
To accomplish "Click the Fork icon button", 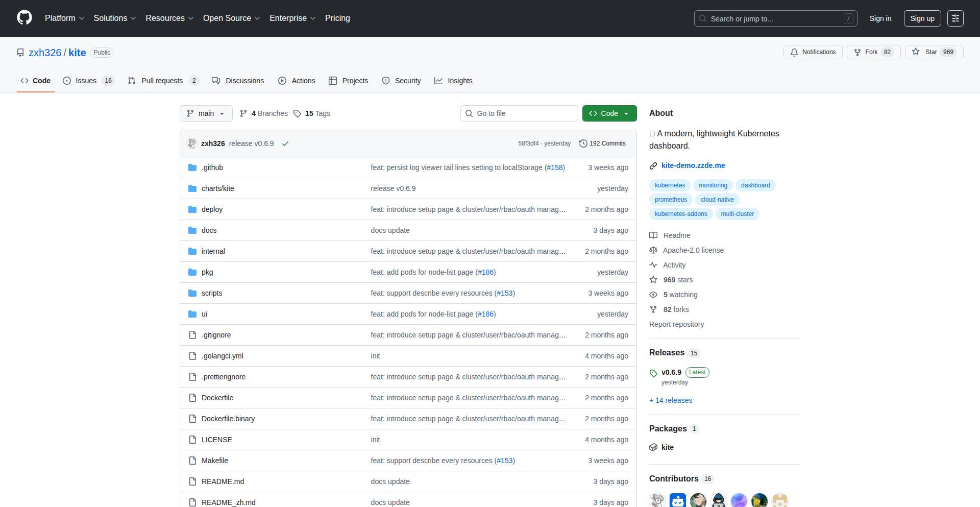I will pyautogui.click(x=857, y=52).
